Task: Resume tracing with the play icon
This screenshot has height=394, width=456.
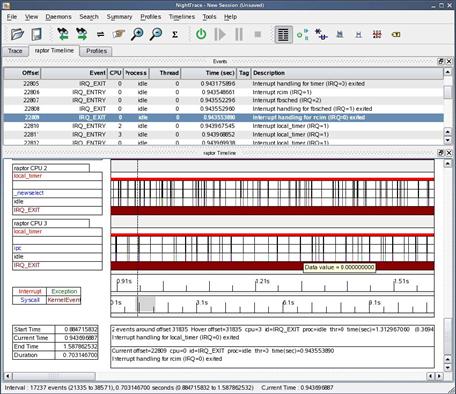Action: (220, 34)
